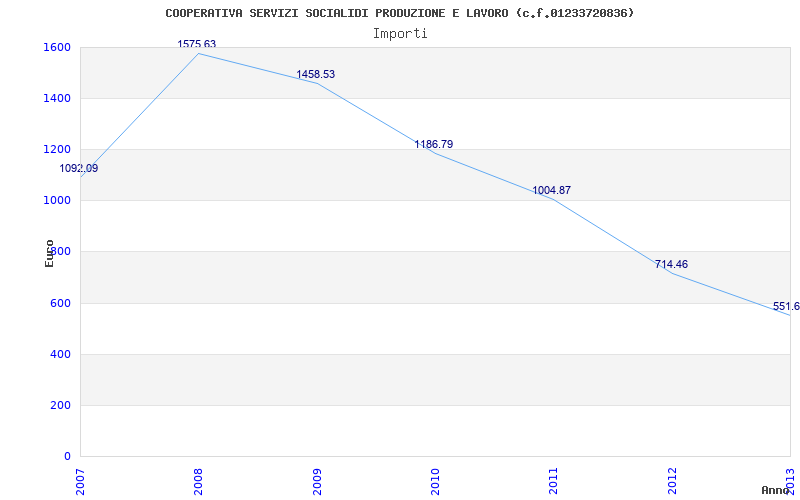Image resolution: width=800 pixels, height=500 pixels.
Task: Select the data label 1186.79
Action: (434, 144)
